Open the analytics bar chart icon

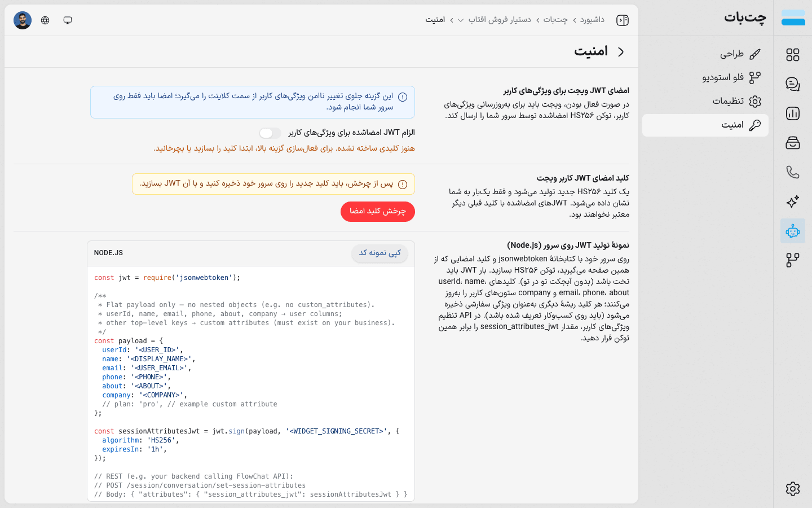tap(793, 113)
